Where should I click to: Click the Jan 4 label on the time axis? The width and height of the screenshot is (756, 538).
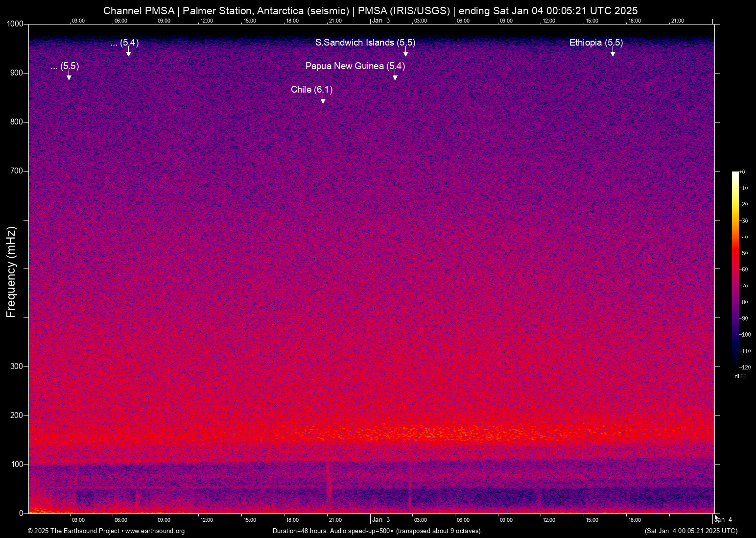(724, 519)
